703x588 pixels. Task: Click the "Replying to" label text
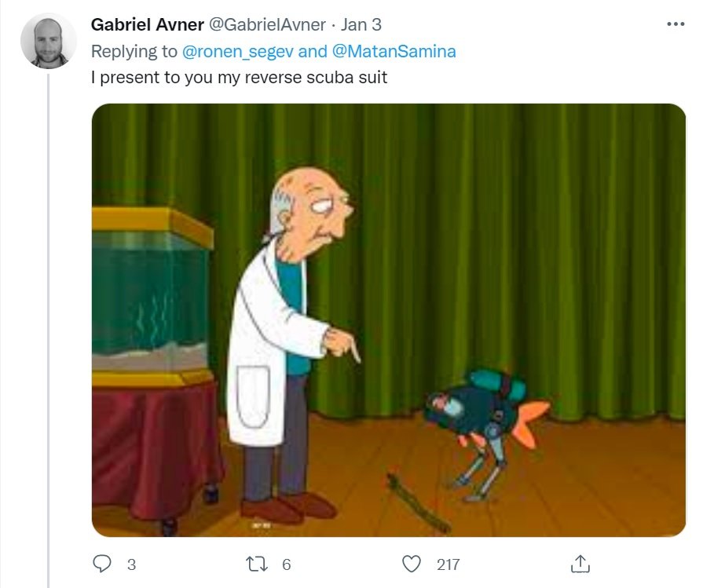(x=134, y=51)
